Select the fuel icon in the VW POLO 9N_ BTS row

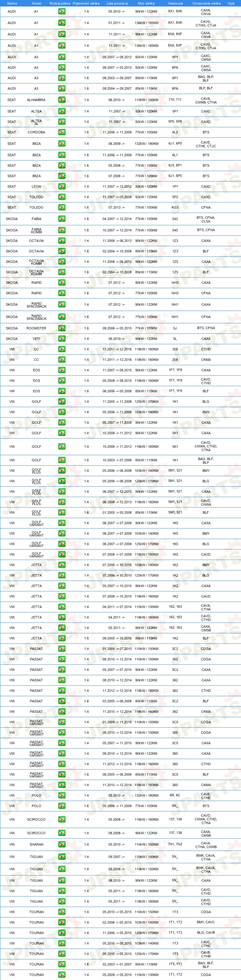click(62, 806)
